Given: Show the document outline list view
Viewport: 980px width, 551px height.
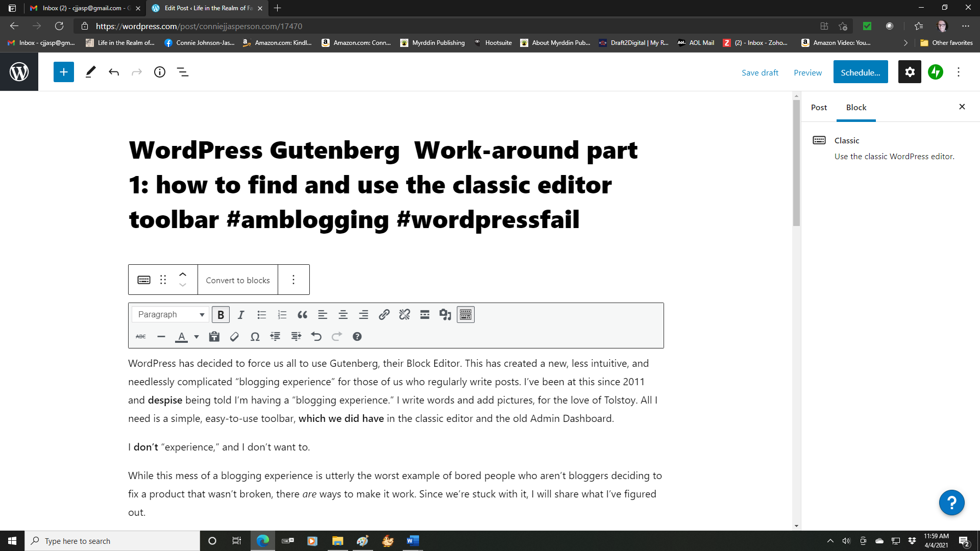Looking at the screenshot, I should pos(182,72).
